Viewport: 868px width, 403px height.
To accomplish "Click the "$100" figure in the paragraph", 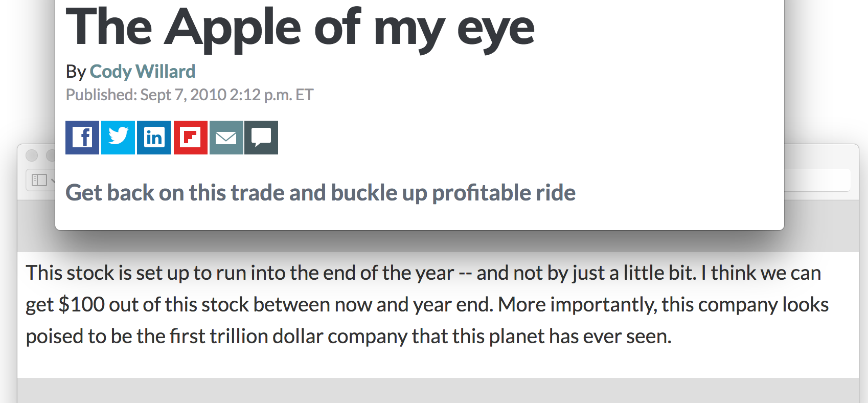I will click(82, 305).
